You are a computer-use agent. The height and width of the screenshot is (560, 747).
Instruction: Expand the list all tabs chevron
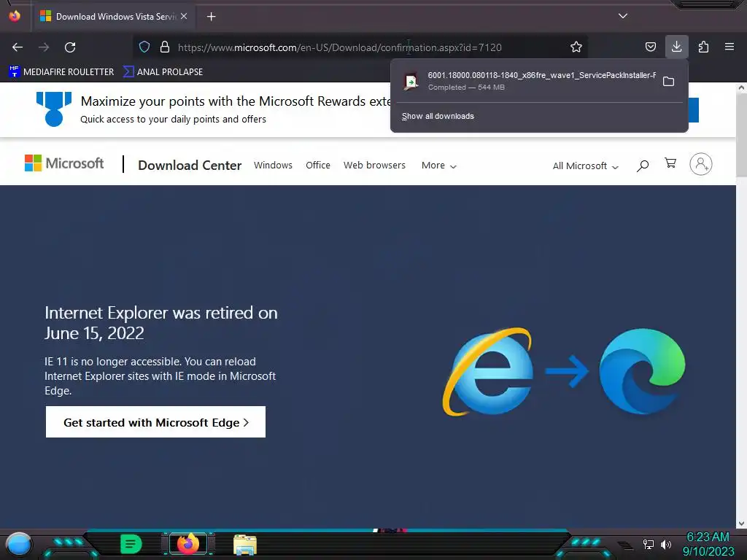623,16
